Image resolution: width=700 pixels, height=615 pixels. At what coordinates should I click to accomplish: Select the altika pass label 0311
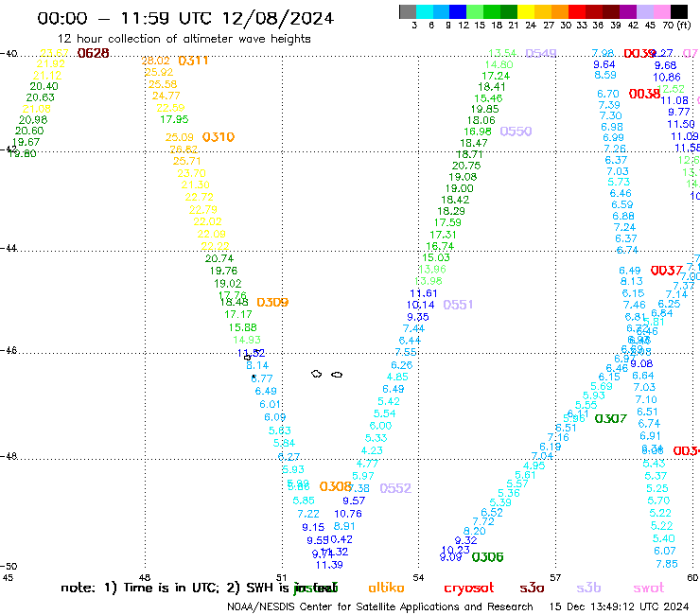pyautogui.click(x=193, y=61)
